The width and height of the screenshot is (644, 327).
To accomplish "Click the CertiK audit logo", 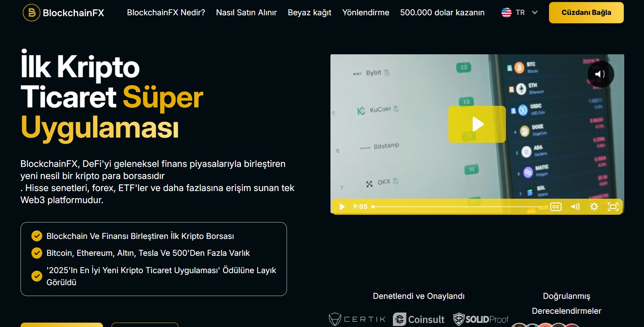I will point(357,319).
